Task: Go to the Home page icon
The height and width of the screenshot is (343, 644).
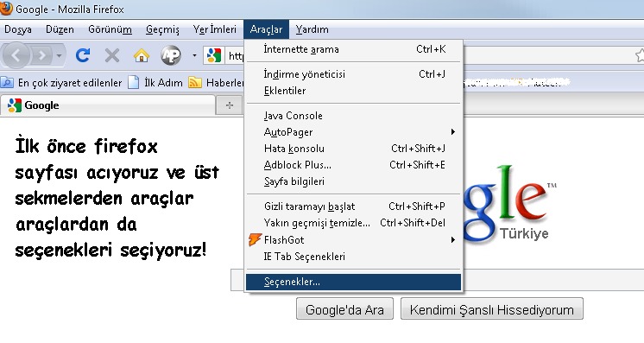Action: tap(142, 55)
